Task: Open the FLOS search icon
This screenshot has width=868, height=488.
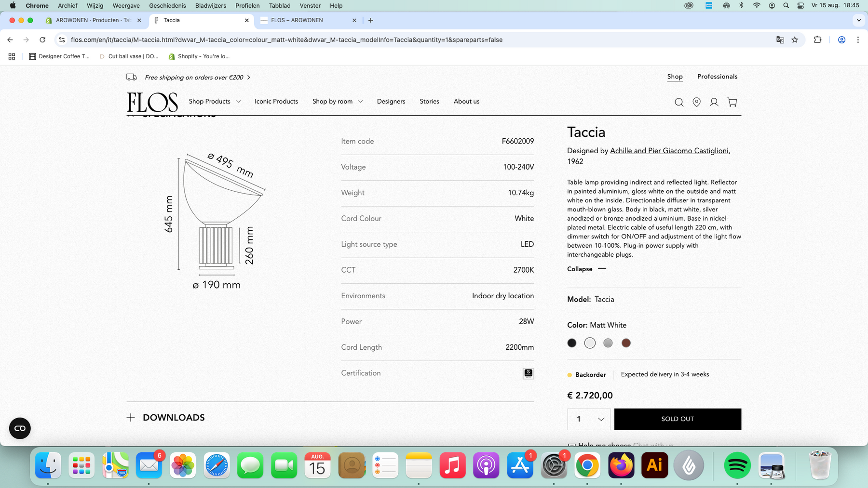Action: 679,102
